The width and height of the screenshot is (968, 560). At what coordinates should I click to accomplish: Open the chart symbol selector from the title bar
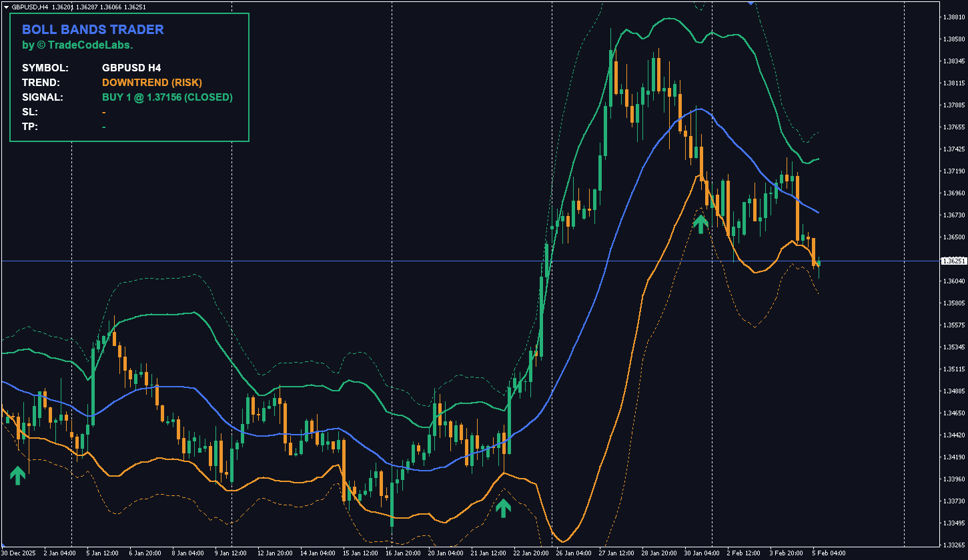click(5, 5)
